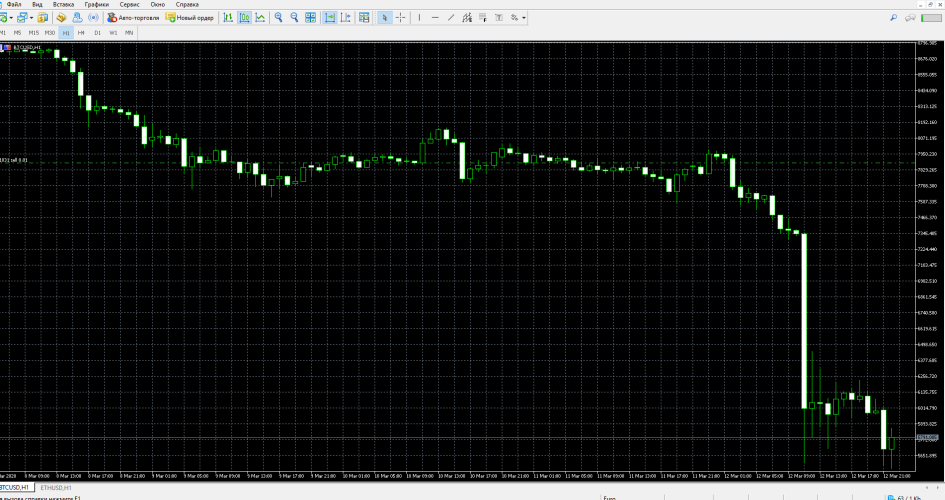The height and width of the screenshot is (500, 945).
Task: Switch to the ETHUSD,H1 chart tab
Action: pos(56,487)
